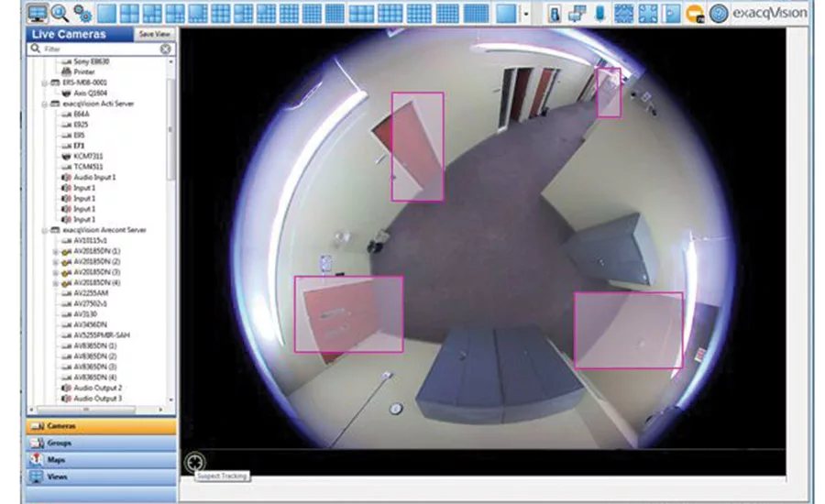Open the Groups navigation tab
Image resolution: width=825 pixels, height=504 pixels.
(101, 443)
